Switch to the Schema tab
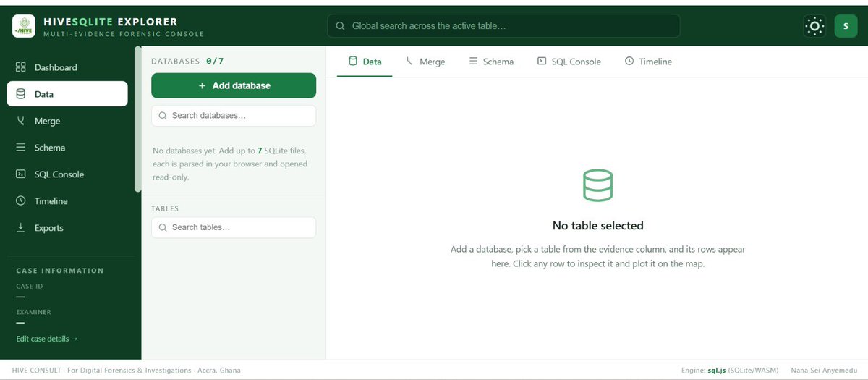This screenshot has height=380, width=868. tap(491, 62)
